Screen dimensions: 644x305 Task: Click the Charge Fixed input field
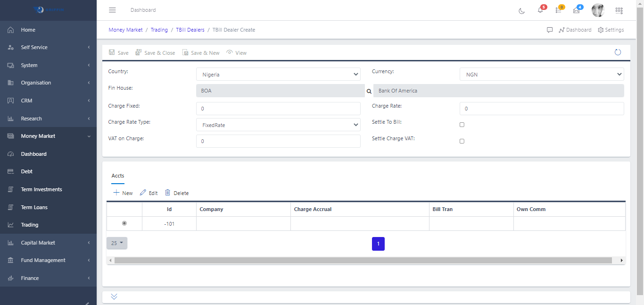278,109
